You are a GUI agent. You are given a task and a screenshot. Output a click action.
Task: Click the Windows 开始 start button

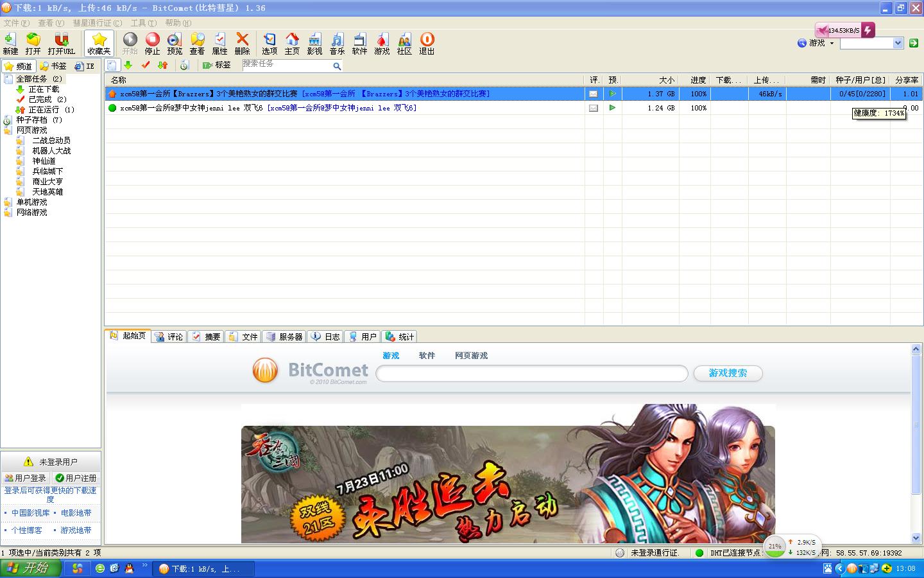click(30, 568)
